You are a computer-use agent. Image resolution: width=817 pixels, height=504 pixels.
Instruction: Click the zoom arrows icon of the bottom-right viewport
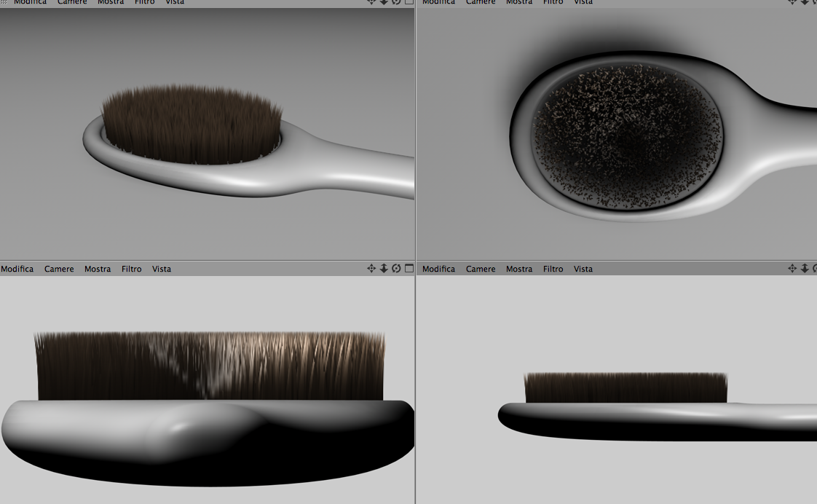[x=805, y=269]
